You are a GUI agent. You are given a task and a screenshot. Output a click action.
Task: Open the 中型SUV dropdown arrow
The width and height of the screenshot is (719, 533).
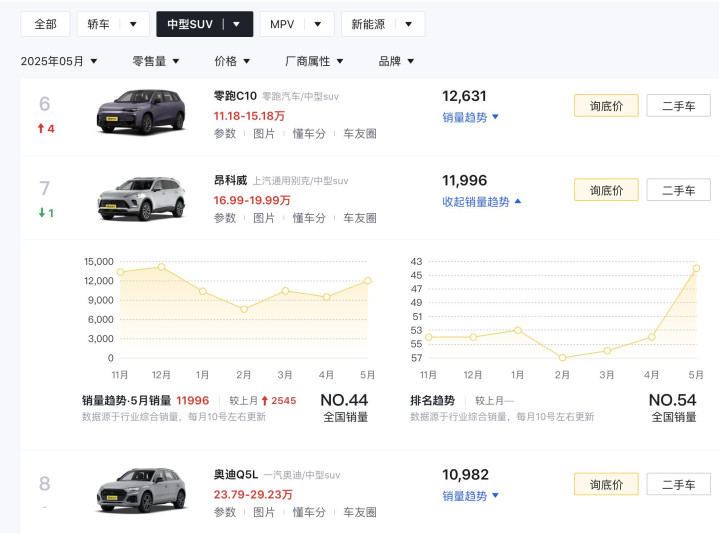pos(237,24)
